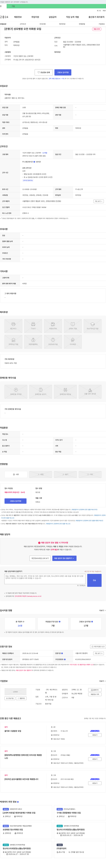This screenshot has height=868, width=106.
Task: Click 고용24 입사지원 under 접수 마감일
Action: pos(15,501)
